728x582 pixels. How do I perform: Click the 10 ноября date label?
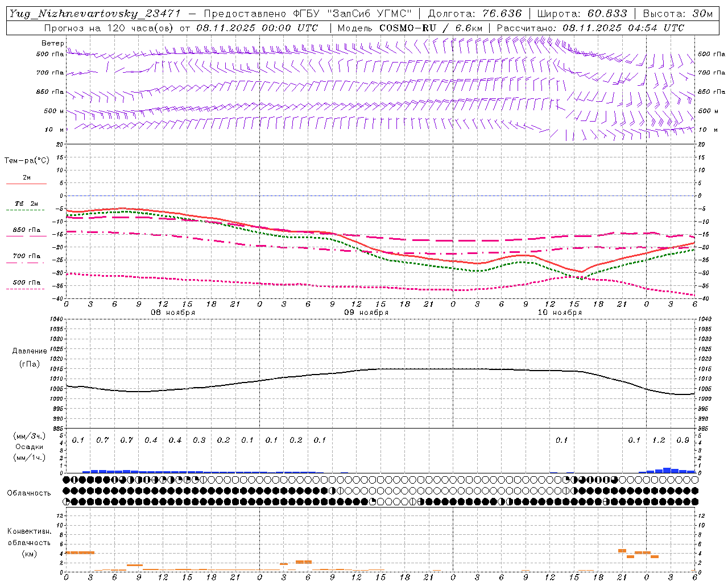[x=560, y=313]
